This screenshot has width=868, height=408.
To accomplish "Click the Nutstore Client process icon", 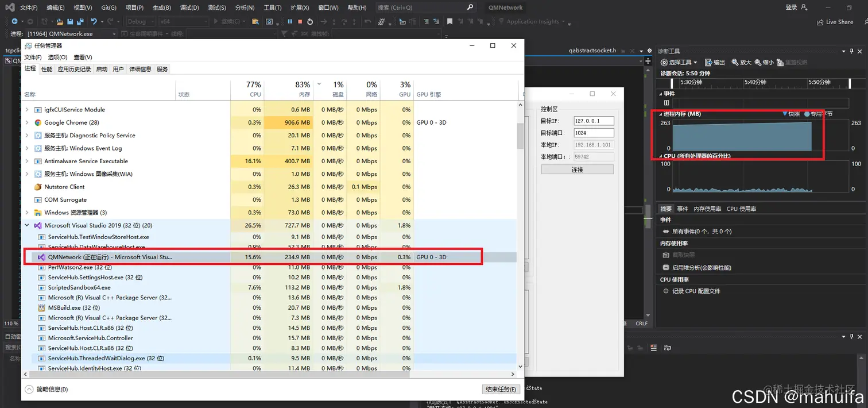I will (38, 187).
